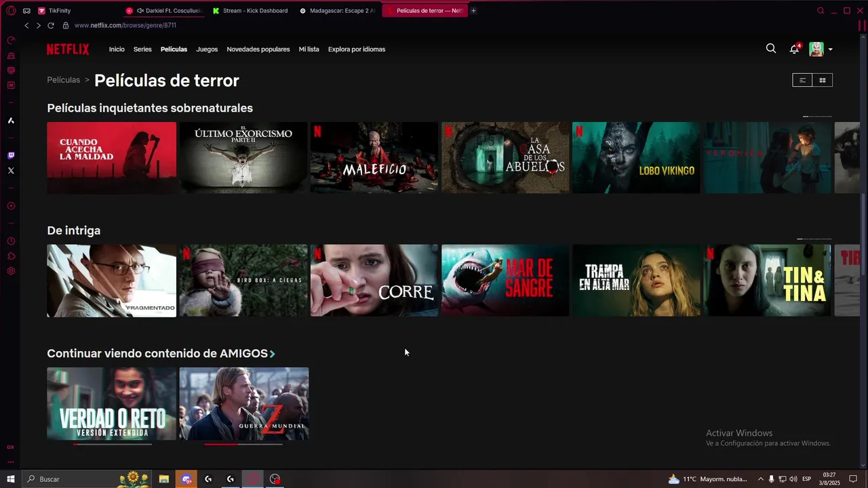The width and height of the screenshot is (868, 488).
Task: Click the Opera GX logo menu
Action: (x=11, y=10)
